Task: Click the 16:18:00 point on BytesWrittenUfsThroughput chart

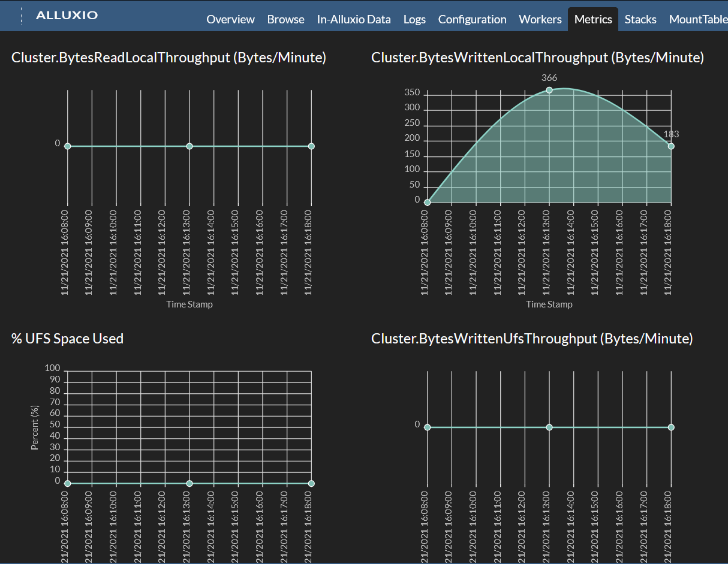Action: coord(671,427)
